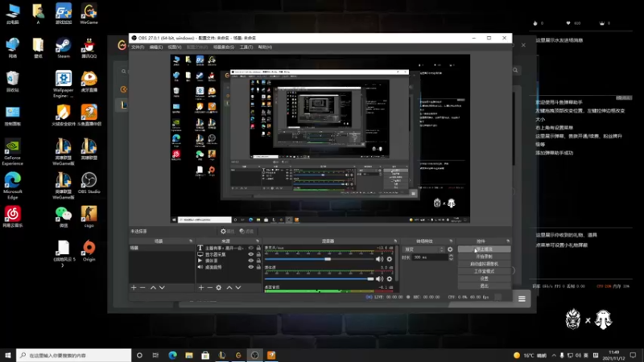The width and height of the screenshot is (644, 362).
Task: Adjust the 时长 300 ms duration stepper
Action: [x=451, y=257]
